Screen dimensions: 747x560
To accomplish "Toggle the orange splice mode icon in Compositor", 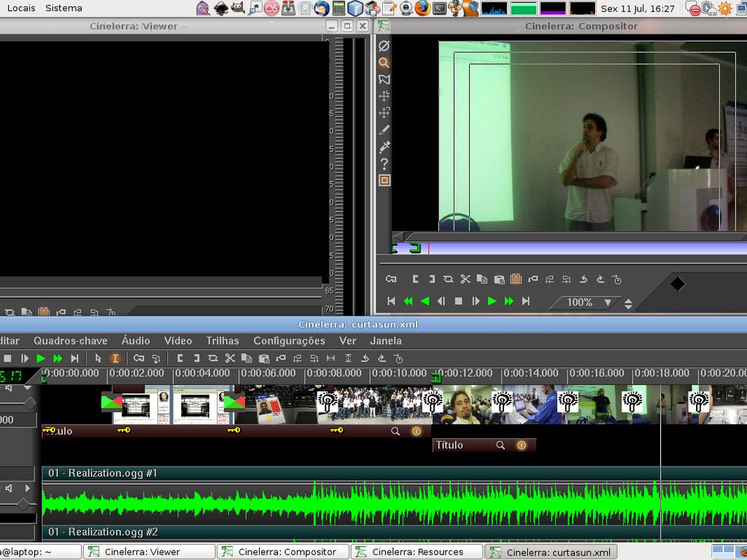I will (516, 279).
